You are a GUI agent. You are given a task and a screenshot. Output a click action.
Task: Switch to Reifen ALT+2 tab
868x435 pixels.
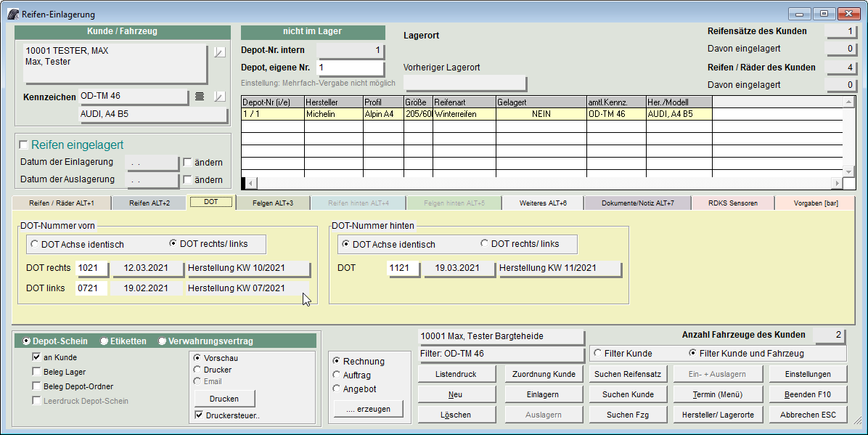[x=150, y=203]
